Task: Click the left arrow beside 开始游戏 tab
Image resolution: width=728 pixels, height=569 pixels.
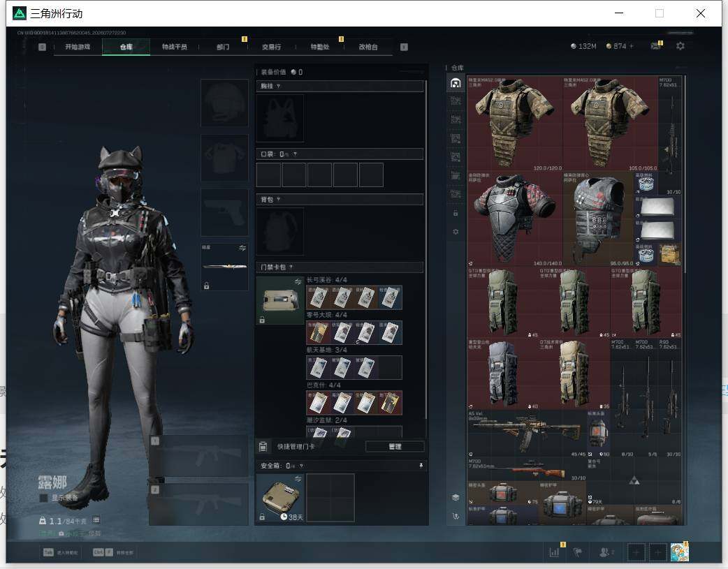Action: 42,47
